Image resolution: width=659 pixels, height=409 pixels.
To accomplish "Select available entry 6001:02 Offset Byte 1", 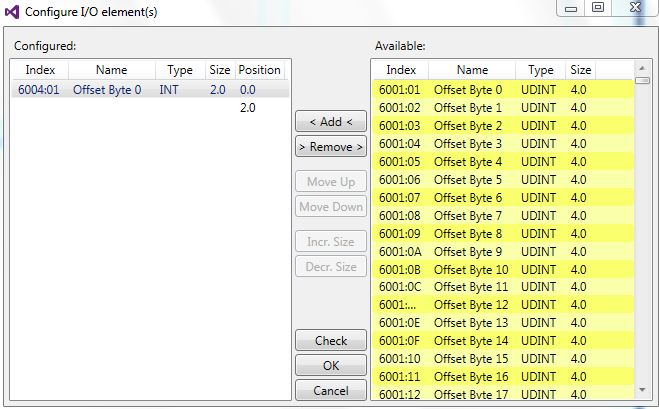I will [503, 108].
